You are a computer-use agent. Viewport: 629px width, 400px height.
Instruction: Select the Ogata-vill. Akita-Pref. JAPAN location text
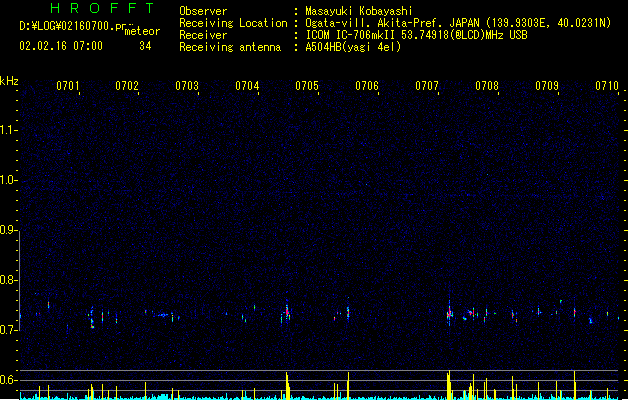coord(458,23)
